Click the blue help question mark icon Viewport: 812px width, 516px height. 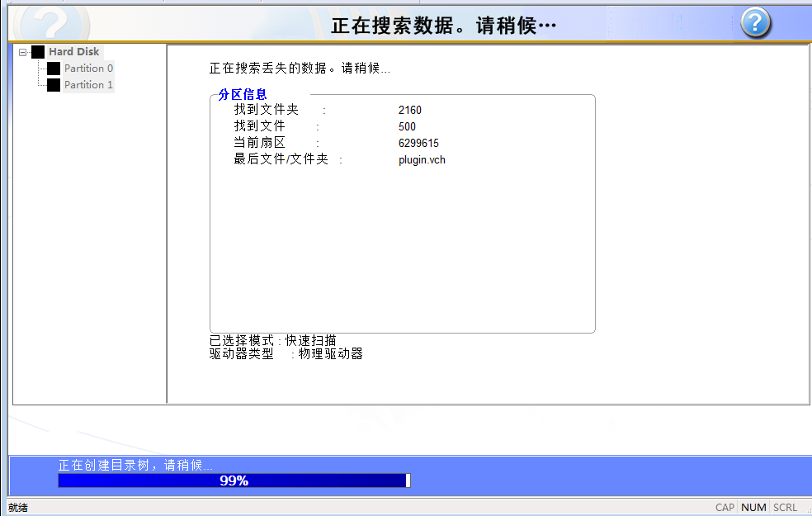[755, 23]
